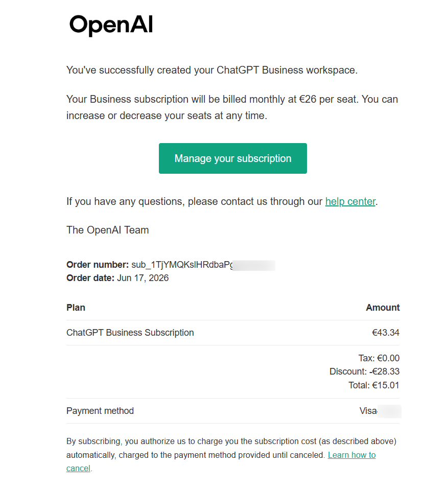Viewport: 448px width, 488px height.
Task: Click the Plan column header
Action: tap(76, 308)
